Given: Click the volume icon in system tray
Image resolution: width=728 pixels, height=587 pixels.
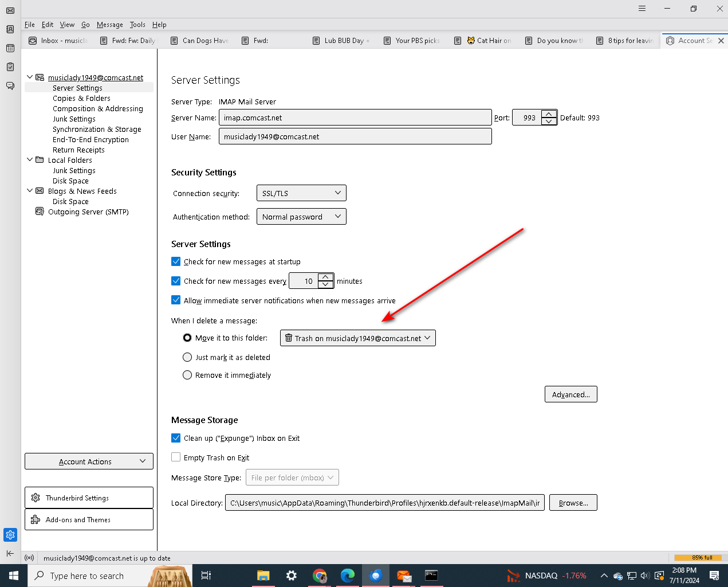Looking at the screenshot, I should click(645, 576).
